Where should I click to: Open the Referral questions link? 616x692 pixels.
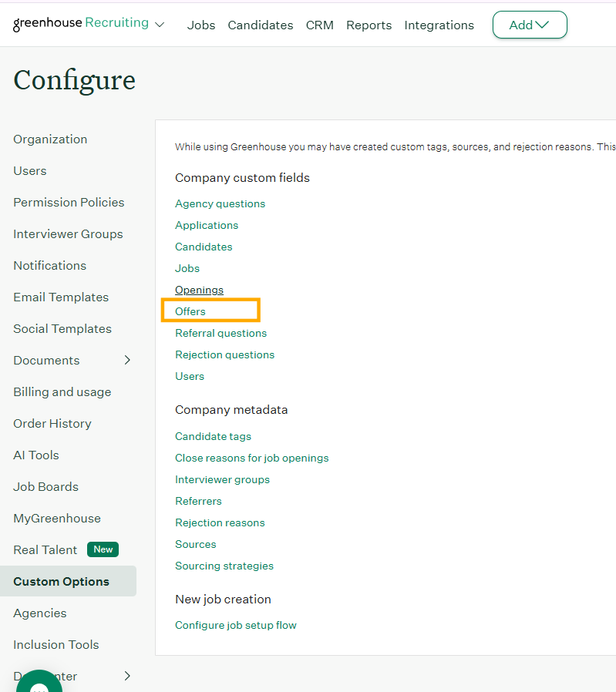click(x=220, y=333)
